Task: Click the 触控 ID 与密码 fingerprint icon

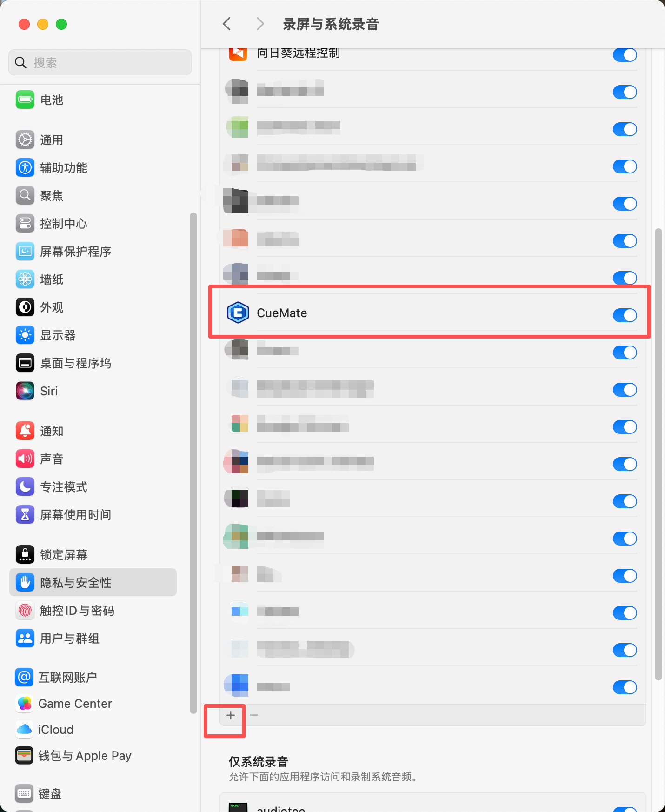Action: 25,611
